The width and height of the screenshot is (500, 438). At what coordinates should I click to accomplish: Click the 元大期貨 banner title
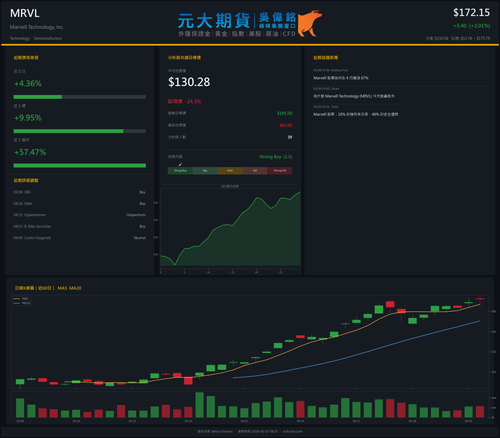(214, 20)
